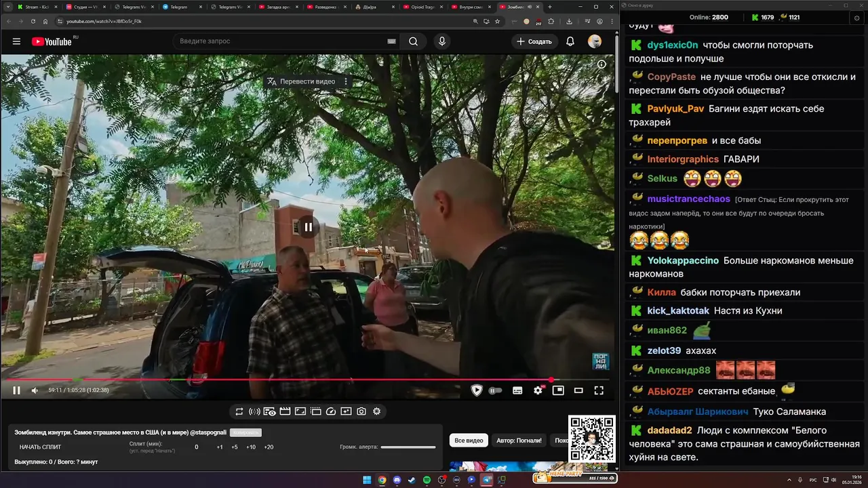The height and width of the screenshot is (488, 868).
Task: Start voice search with the microphone
Action: pyautogui.click(x=442, y=41)
